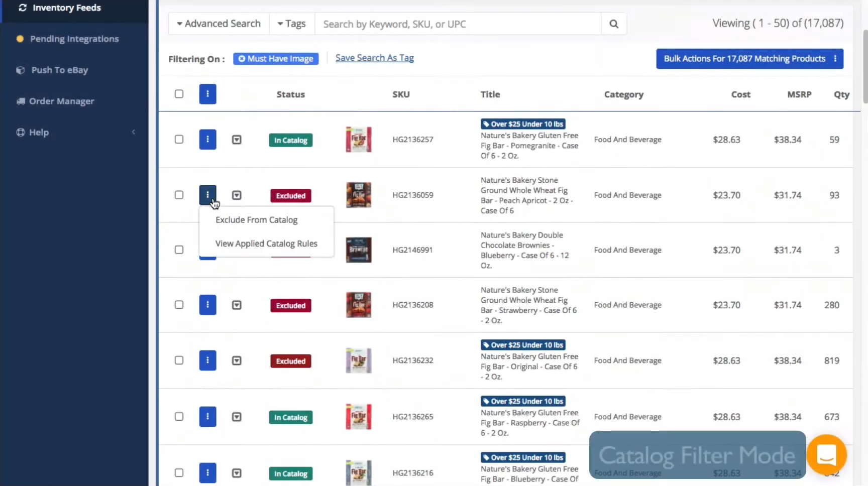Click Over $25 Under 10 lbs tag on HG2136216
The image size is (868, 486).
(523, 457)
